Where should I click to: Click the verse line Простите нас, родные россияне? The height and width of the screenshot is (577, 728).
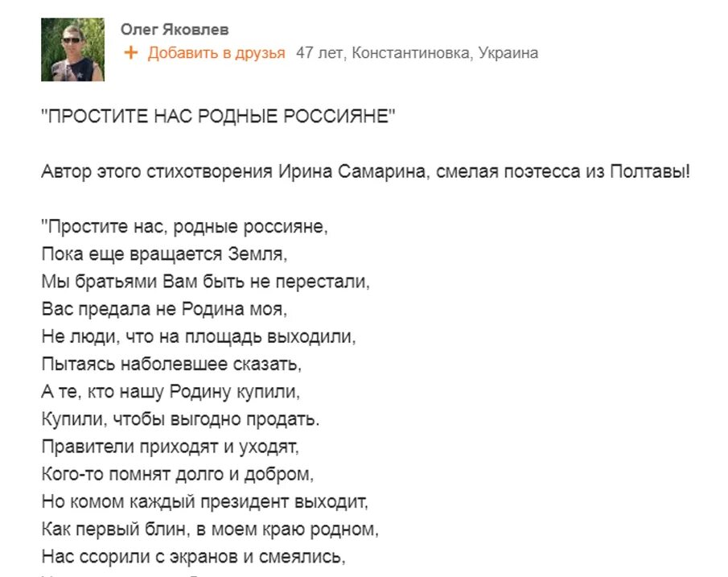185,227
